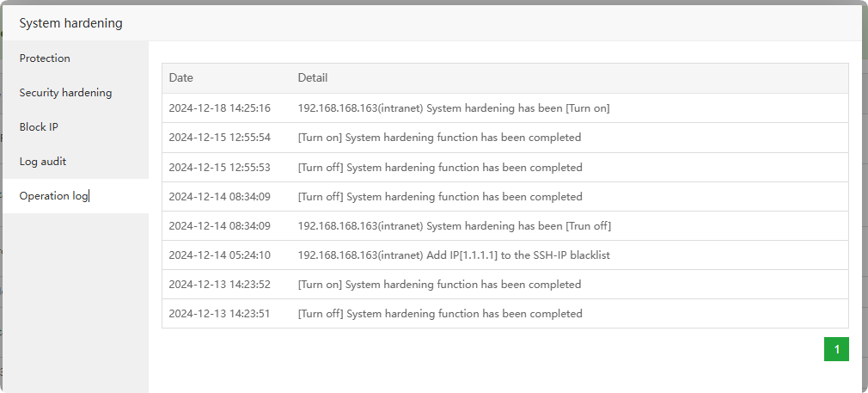Select the Operation log tab
Screen dimensions: 868x393
[x=53, y=196]
